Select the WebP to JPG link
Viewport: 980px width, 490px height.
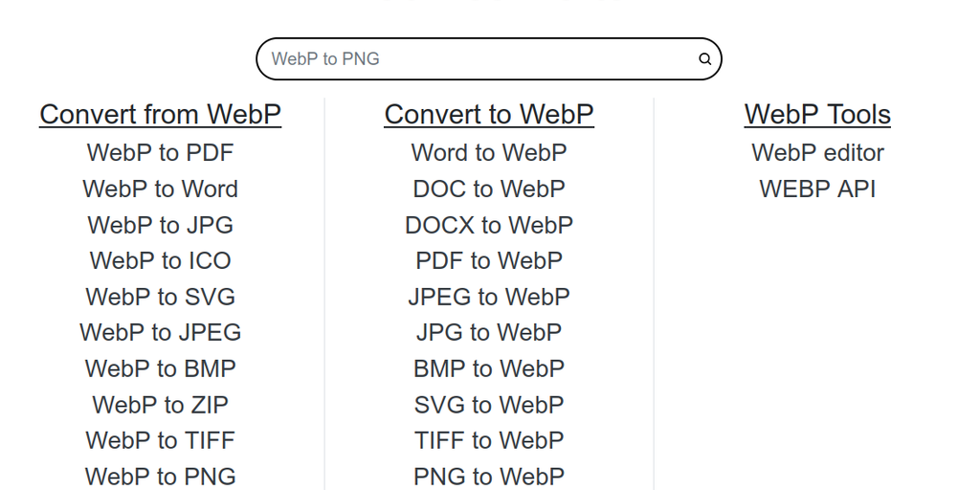(160, 225)
